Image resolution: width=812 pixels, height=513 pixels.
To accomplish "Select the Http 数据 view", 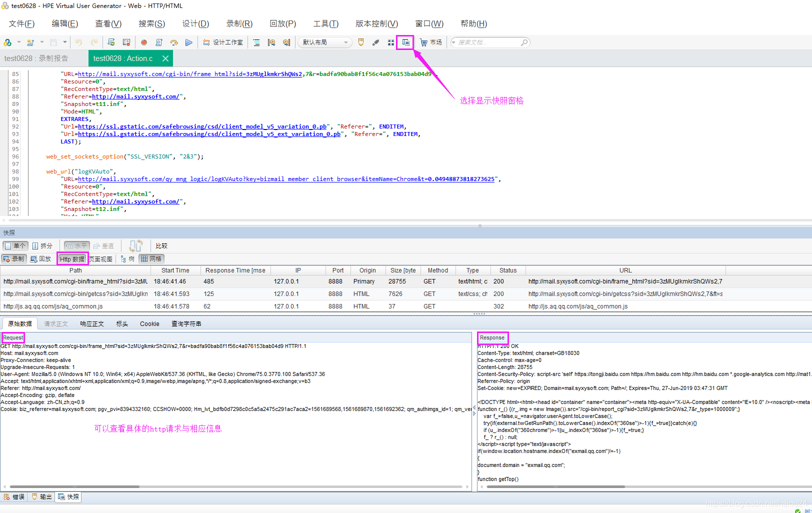I will (x=72, y=259).
